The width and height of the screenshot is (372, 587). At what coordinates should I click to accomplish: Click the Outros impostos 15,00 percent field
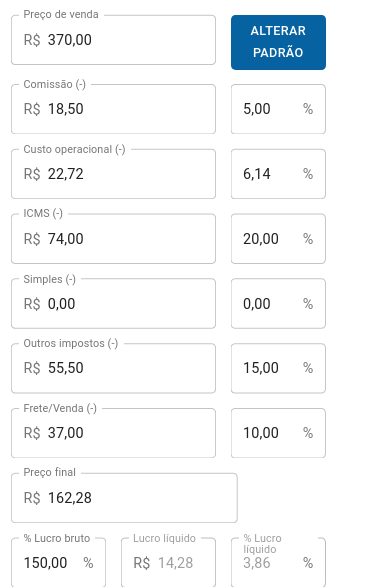click(x=278, y=368)
